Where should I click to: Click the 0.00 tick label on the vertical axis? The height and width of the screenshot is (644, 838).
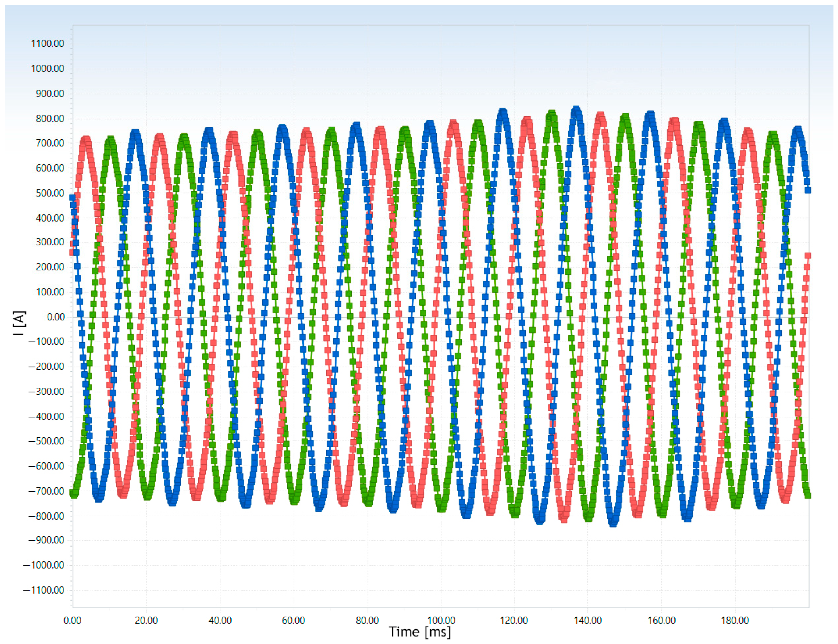(55, 317)
